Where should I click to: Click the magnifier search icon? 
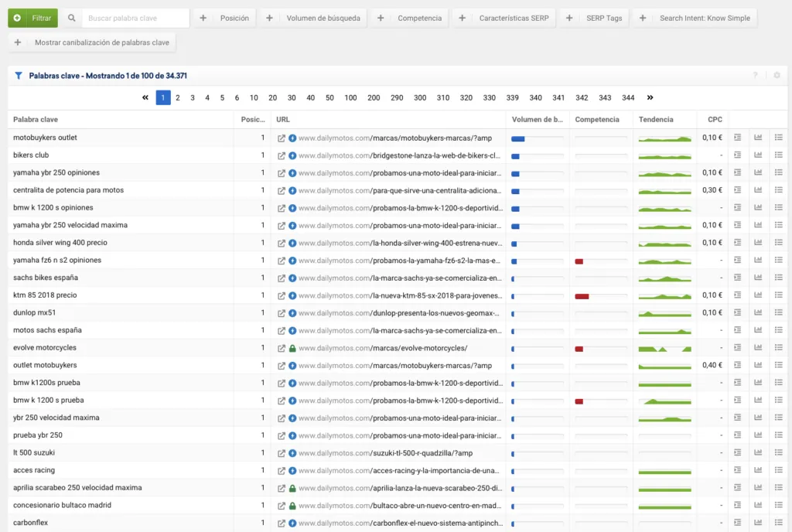pyautogui.click(x=72, y=18)
